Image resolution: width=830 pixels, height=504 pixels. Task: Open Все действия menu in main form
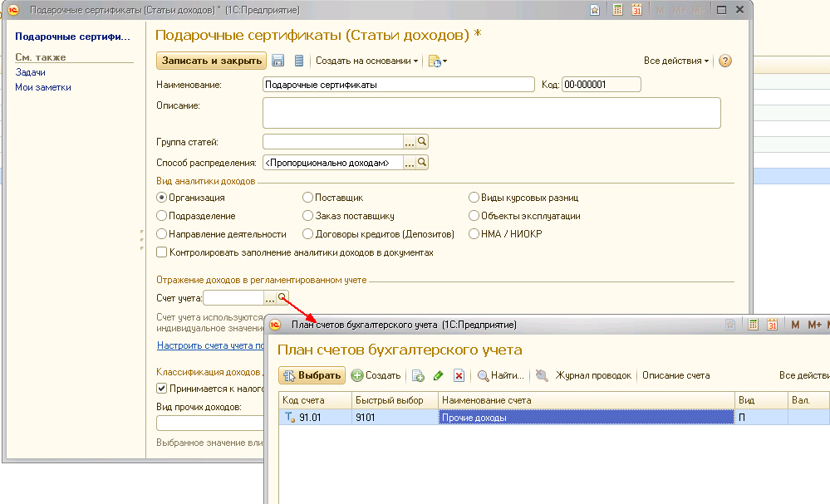(x=676, y=61)
